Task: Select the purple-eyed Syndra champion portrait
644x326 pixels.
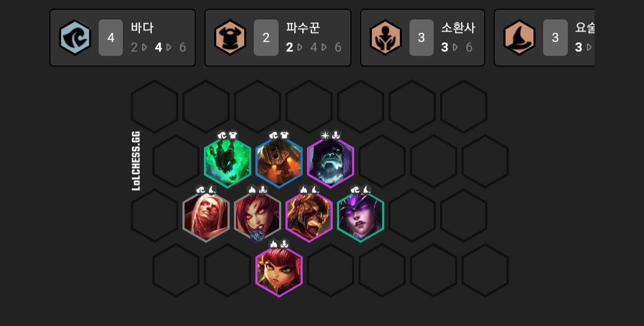Action: point(361,217)
